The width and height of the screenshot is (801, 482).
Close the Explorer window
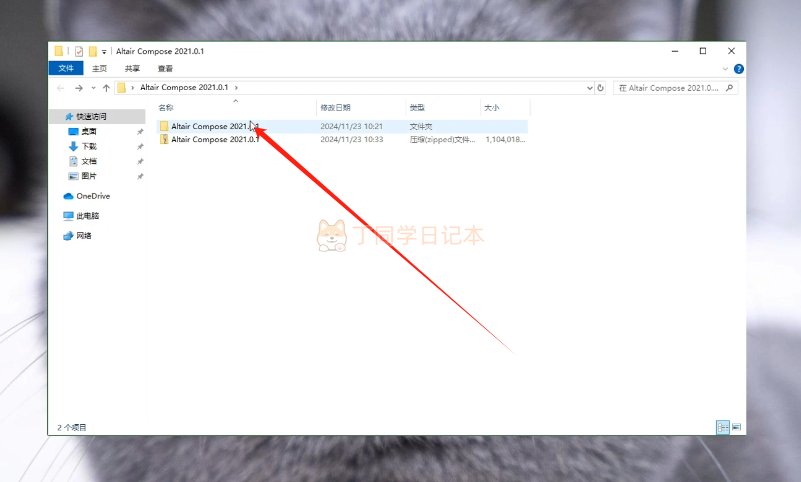tap(732, 51)
